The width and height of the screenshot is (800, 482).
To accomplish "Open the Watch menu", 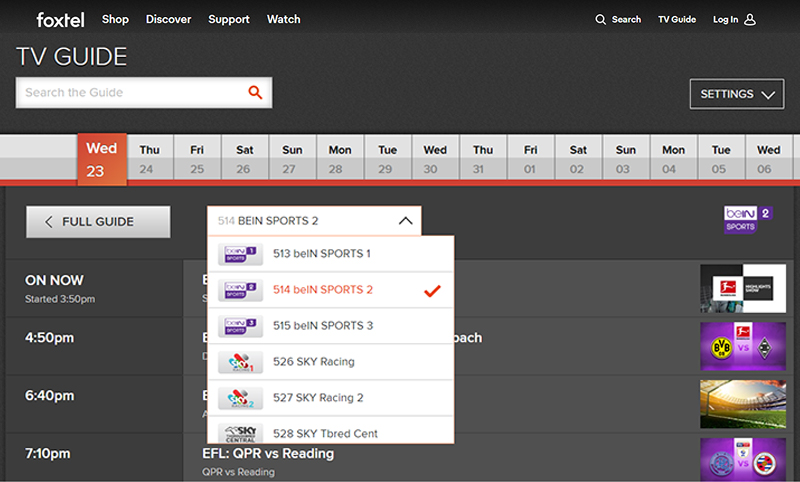I will click(x=284, y=19).
